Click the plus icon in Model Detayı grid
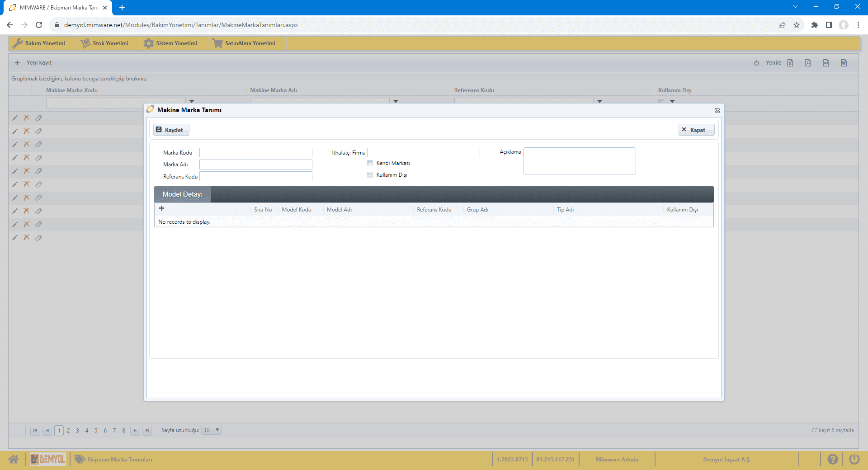Image resolution: width=868 pixels, height=470 pixels. (x=161, y=208)
